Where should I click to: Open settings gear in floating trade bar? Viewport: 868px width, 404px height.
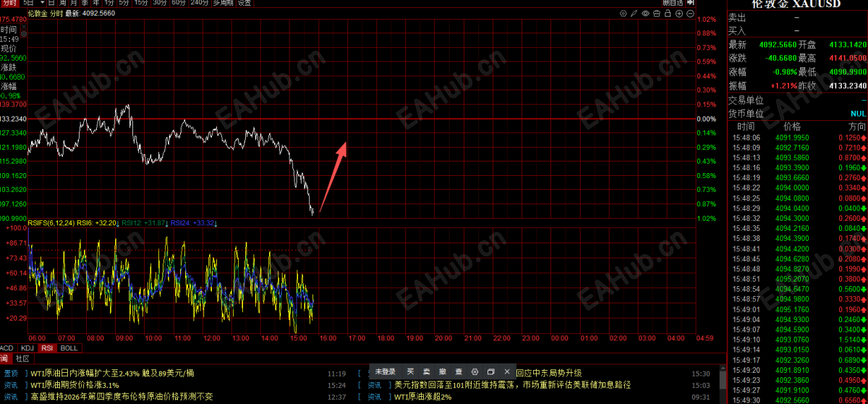(x=475, y=371)
